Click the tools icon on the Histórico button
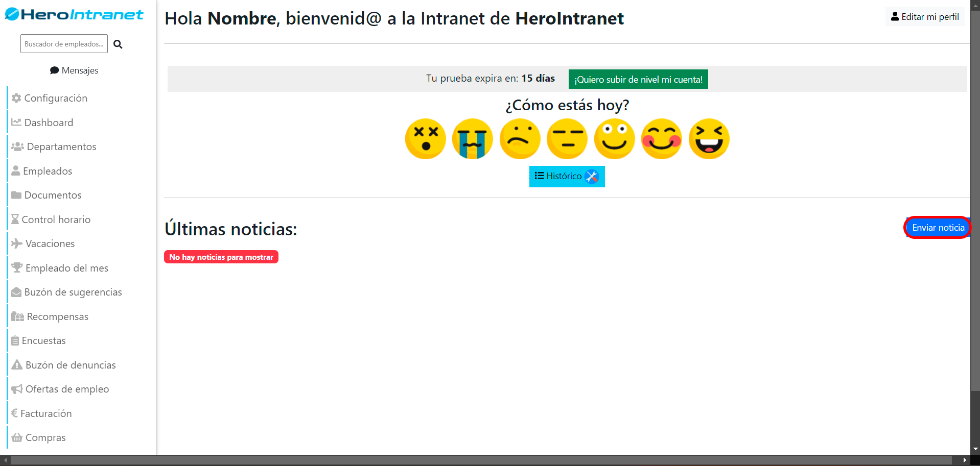The image size is (980, 466). (x=592, y=176)
